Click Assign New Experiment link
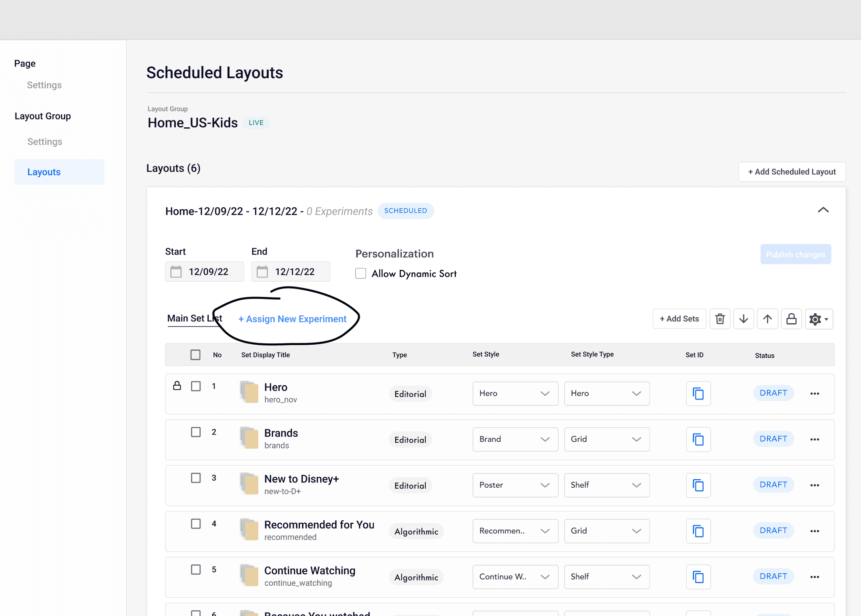This screenshot has height=616, width=861. [x=292, y=319]
